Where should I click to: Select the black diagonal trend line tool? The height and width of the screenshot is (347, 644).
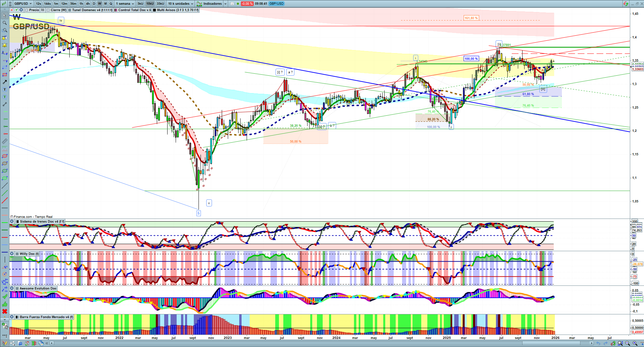pyautogui.click(x=5, y=186)
